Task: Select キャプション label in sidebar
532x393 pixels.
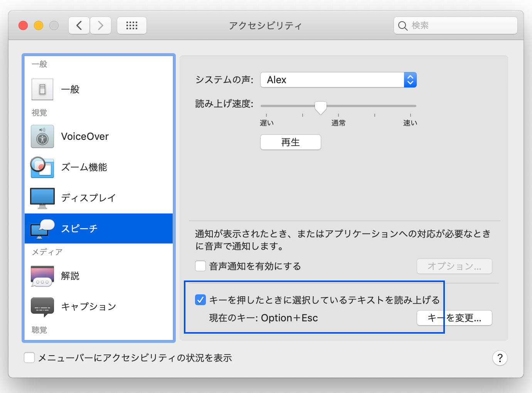Action: [89, 307]
